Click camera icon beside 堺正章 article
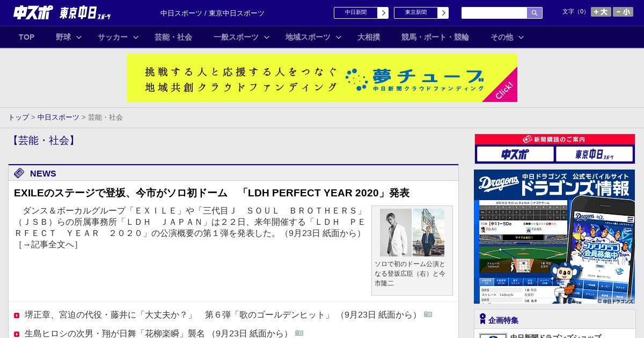644x338 pixels. point(428,314)
